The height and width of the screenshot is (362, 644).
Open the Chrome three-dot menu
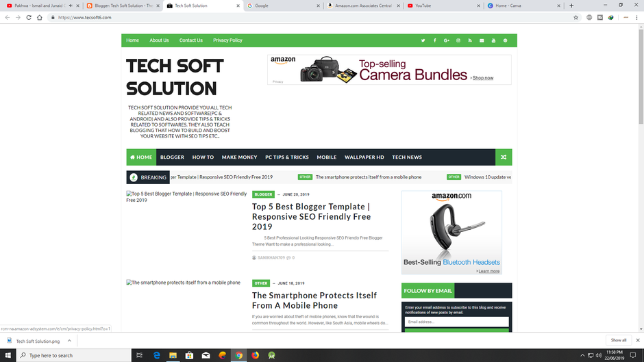(636, 18)
